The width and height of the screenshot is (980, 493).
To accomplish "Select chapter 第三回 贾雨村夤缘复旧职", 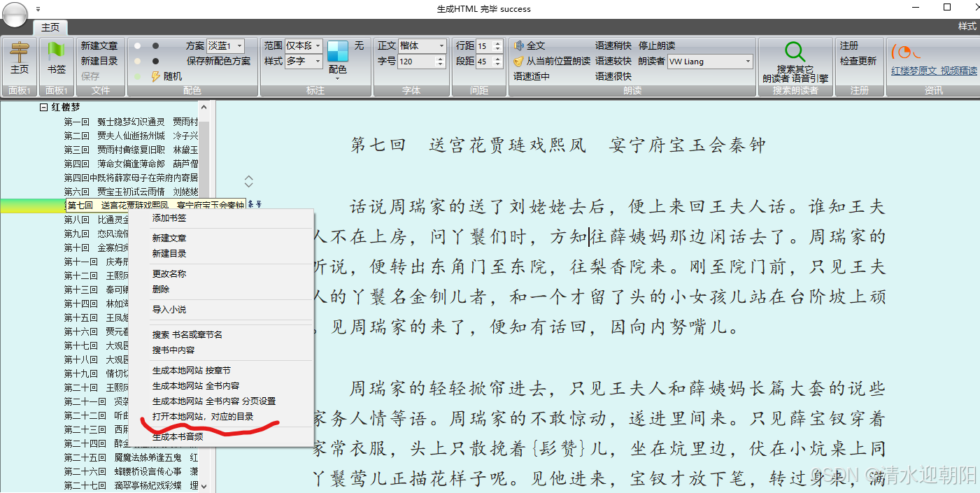I will coord(131,150).
